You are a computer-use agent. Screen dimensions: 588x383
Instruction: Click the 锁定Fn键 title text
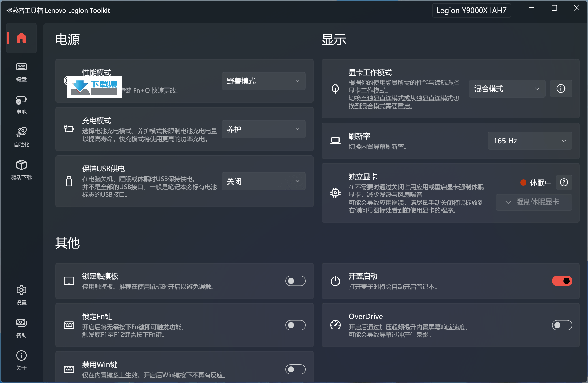[x=97, y=317]
